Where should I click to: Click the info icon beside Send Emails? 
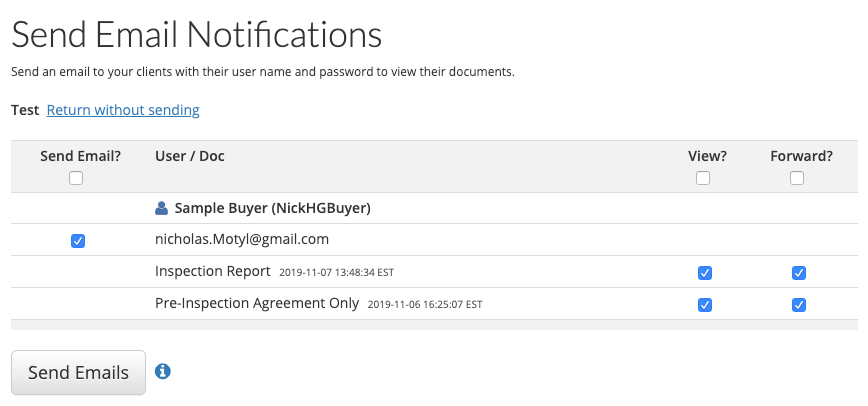tap(163, 371)
